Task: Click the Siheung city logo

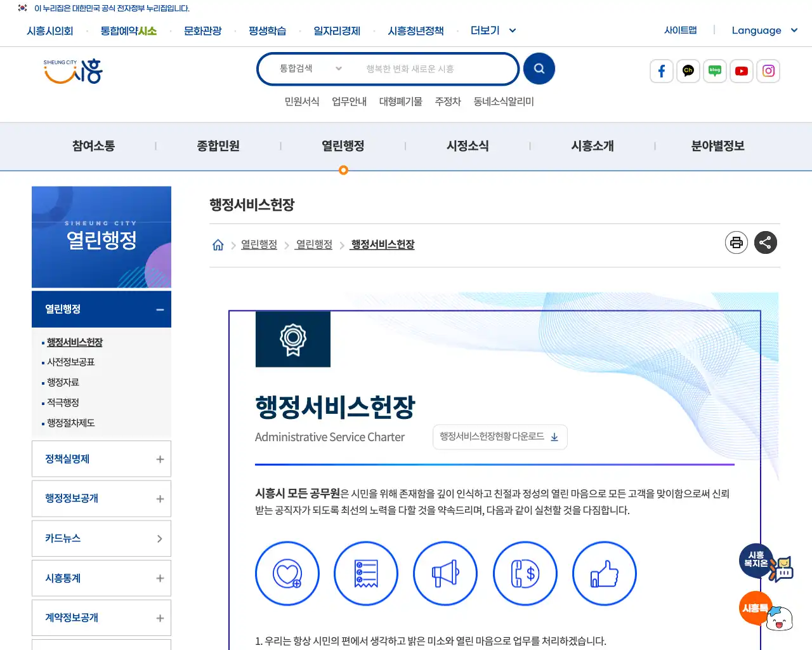Action: pos(73,71)
